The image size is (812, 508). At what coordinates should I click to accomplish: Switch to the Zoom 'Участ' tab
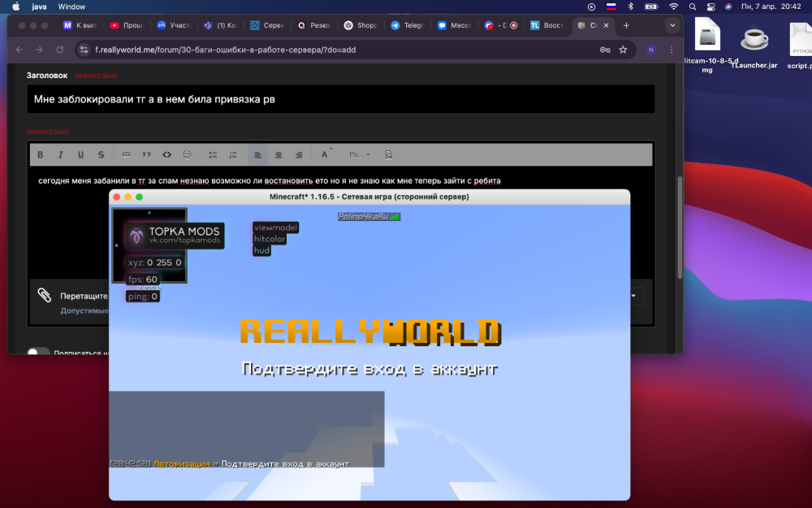click(x=174, y=25)
